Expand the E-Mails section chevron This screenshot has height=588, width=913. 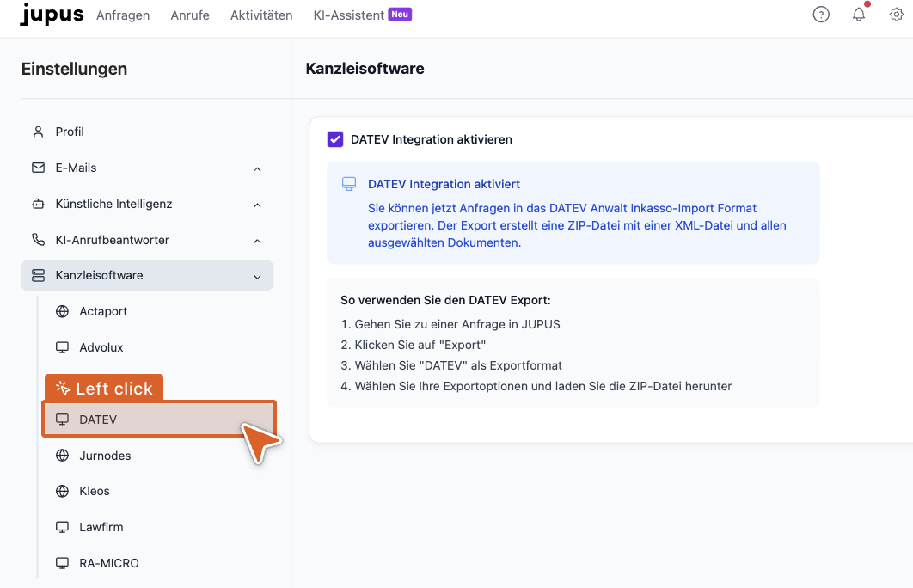coord(257,169)
